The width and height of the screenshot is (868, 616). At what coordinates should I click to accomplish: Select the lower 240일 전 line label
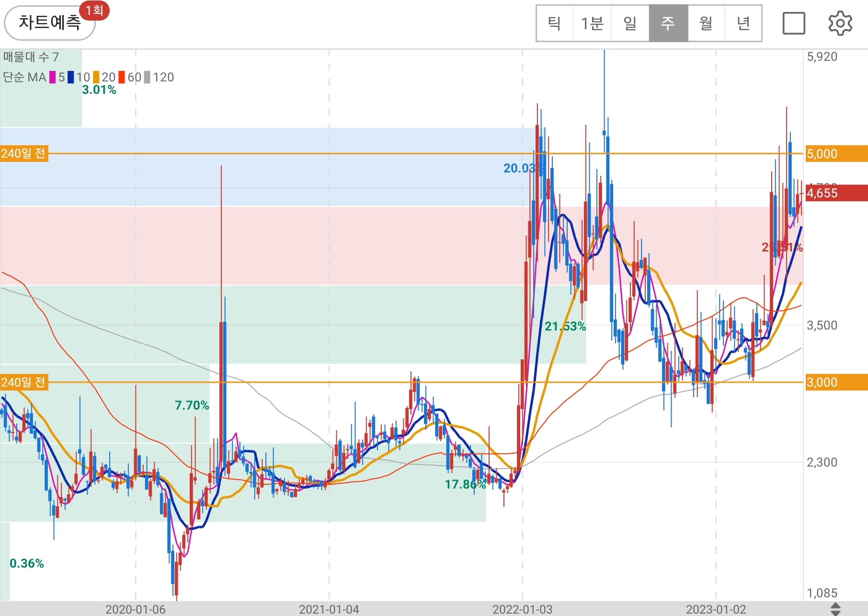point(24,382)
